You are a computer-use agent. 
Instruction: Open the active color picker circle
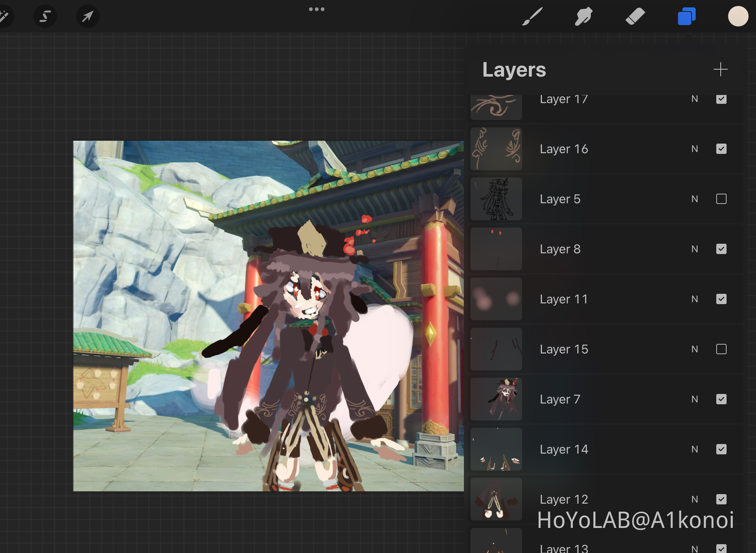738,17
